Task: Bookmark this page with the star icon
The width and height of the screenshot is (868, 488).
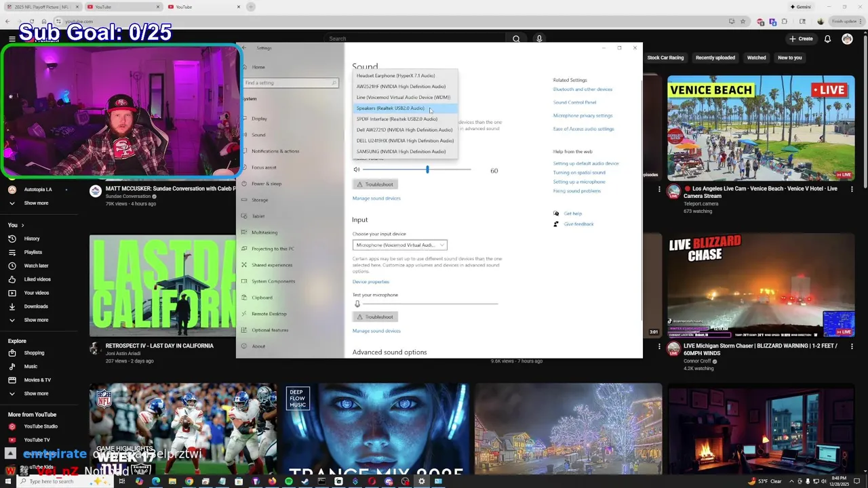Action: [743, 21]
